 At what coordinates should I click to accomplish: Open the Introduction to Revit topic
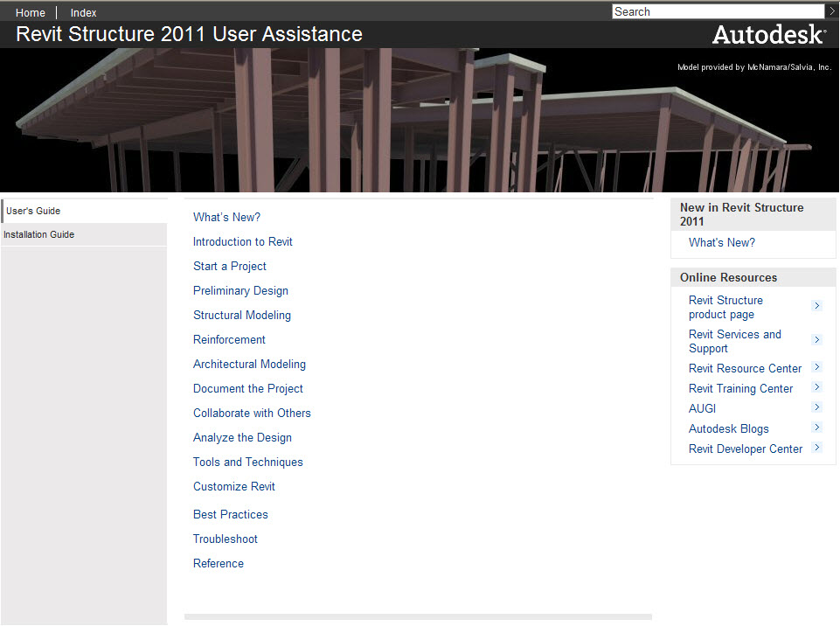tap(242, 241)
